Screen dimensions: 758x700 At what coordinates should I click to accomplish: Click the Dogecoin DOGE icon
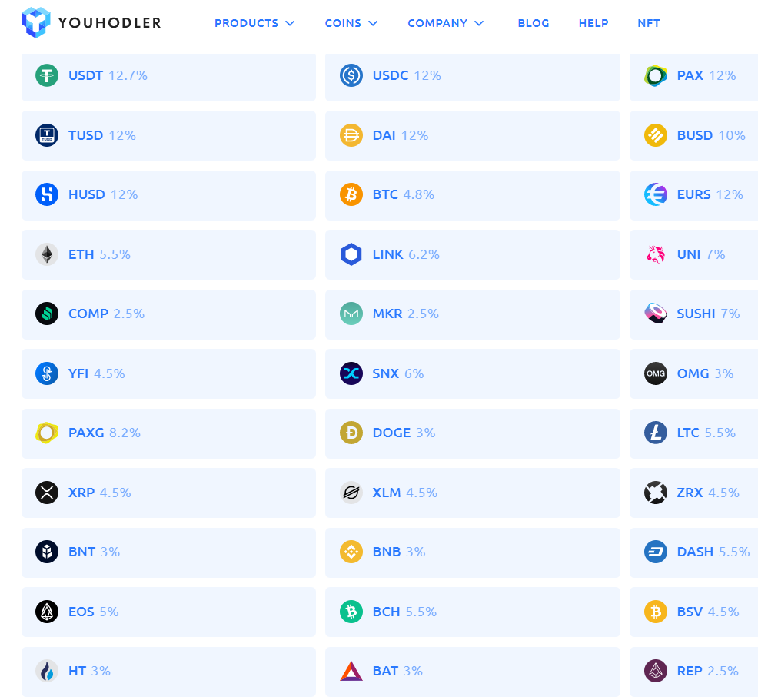point(351,433)
